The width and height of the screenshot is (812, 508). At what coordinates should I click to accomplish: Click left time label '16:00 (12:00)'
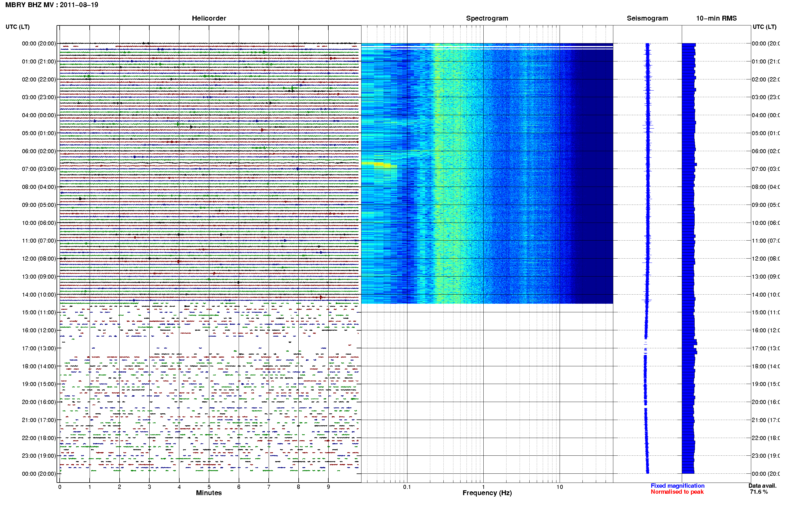39,330
